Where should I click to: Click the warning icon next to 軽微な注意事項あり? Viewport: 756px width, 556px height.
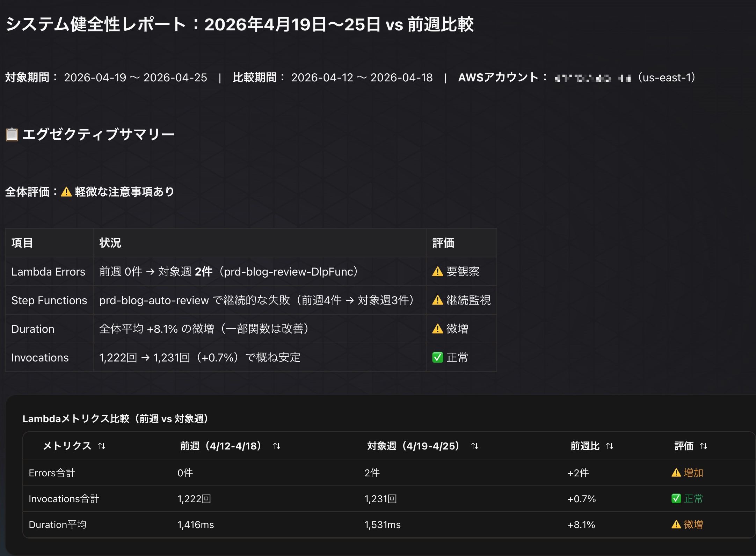point(66,192)
